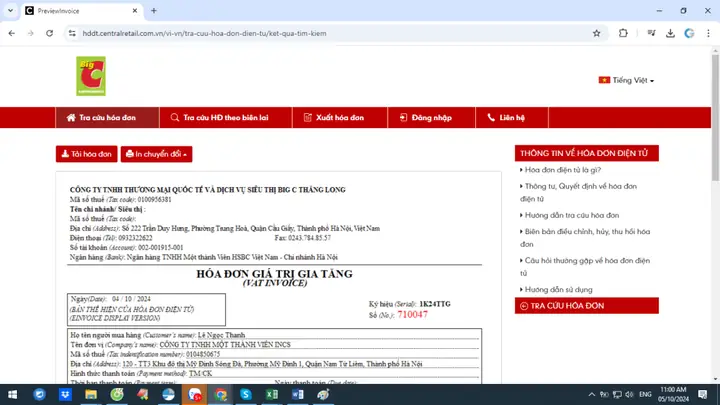The width and height of the screenshot is (720, 405).
Task: Open Tra cứu HĐ theo biên lai menu
Action: tap(225, 118)
